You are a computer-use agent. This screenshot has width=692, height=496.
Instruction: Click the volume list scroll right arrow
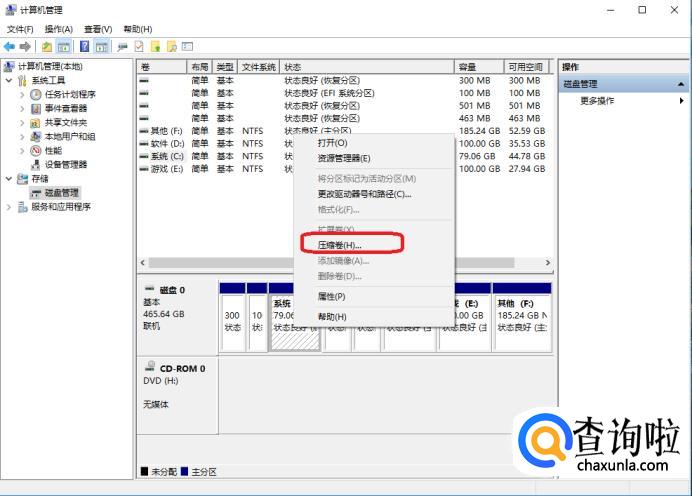548,263
